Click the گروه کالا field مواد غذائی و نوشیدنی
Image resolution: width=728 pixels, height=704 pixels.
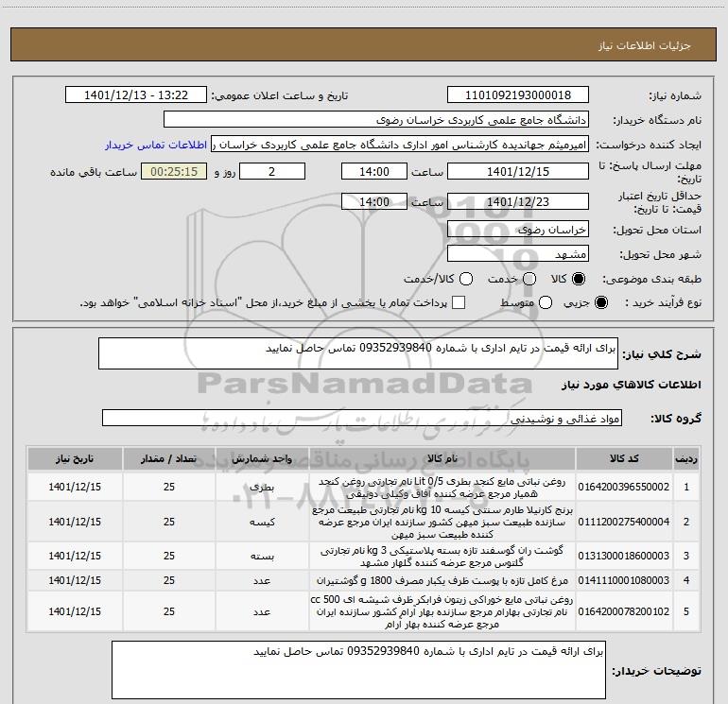click(x=362, y=418)
